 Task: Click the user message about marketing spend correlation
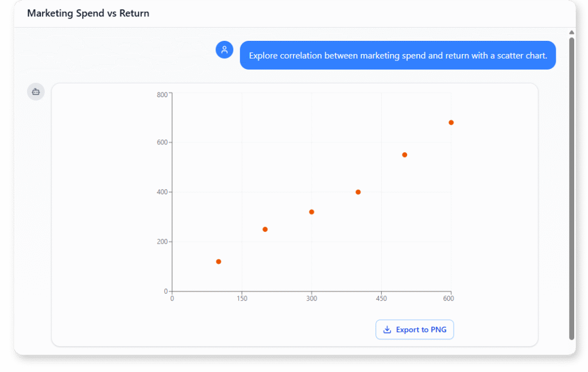pyautogui.click(x=397, y=56)
